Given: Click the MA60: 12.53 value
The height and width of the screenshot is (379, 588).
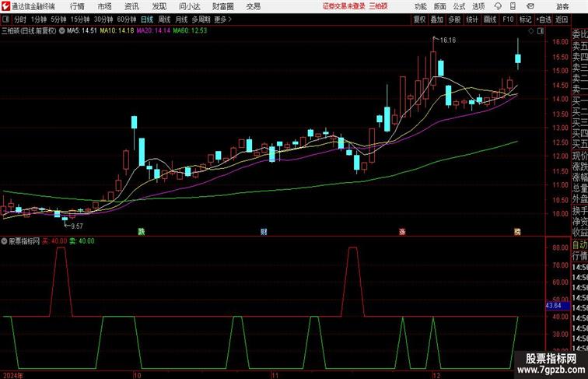Looking at the screenshot, I should click(190, 31).
